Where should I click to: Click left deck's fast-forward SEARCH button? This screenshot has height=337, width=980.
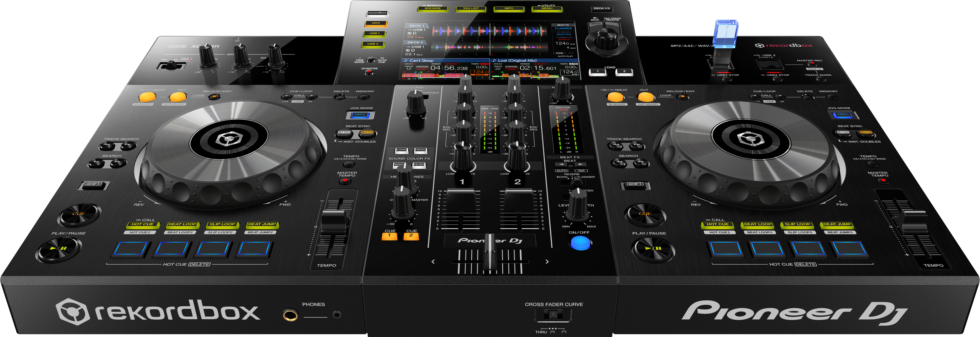[118, 163]
